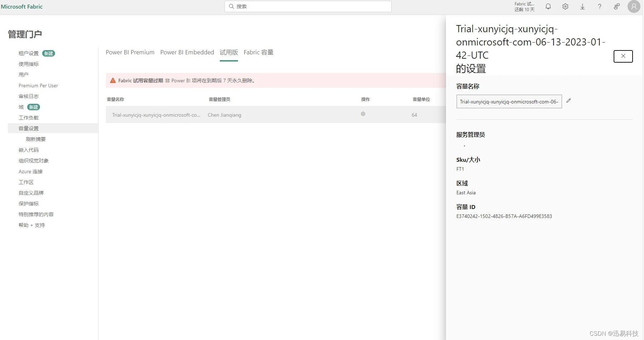644x340 pixels.
Task: Select the 试用版 tab
Action: (229, 52)
